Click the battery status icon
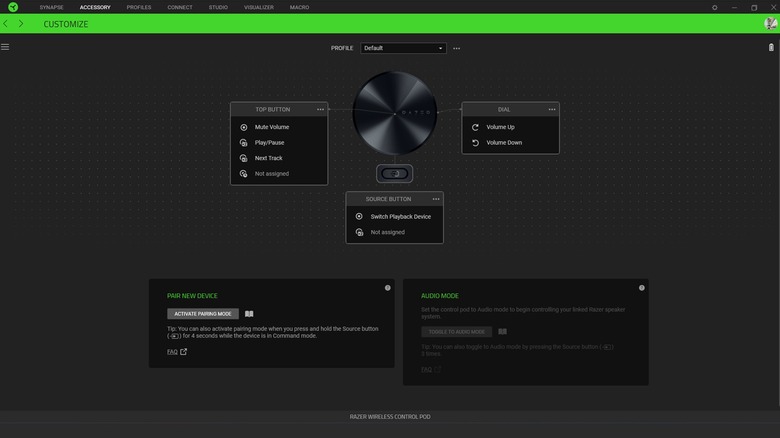Viewport: 780px width, 438px height. [x=771, y=47]
